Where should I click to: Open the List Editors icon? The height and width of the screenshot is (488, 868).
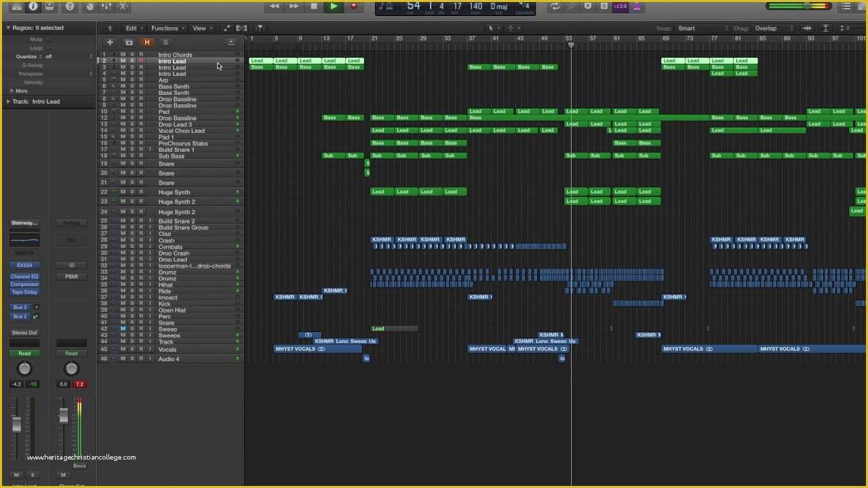846,6
